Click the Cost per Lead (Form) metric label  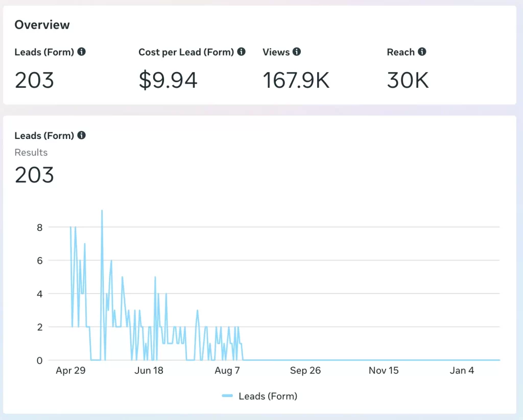(x=186, y=52)
